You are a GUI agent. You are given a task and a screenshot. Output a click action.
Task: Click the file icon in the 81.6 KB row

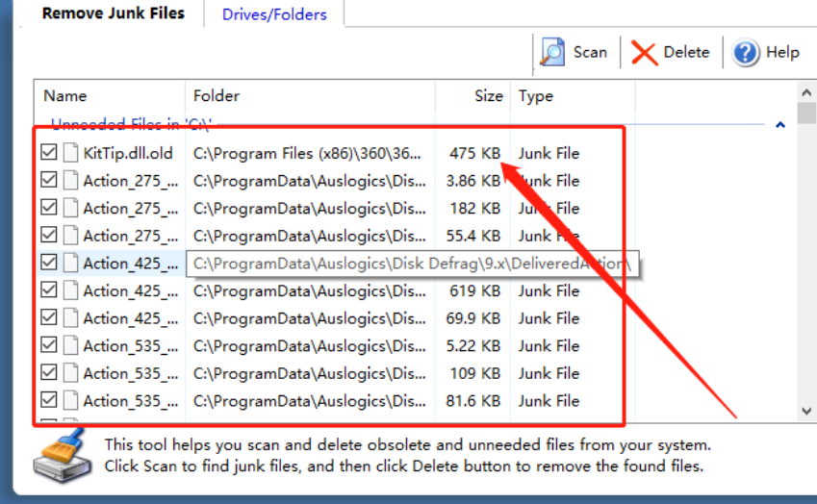71,401
